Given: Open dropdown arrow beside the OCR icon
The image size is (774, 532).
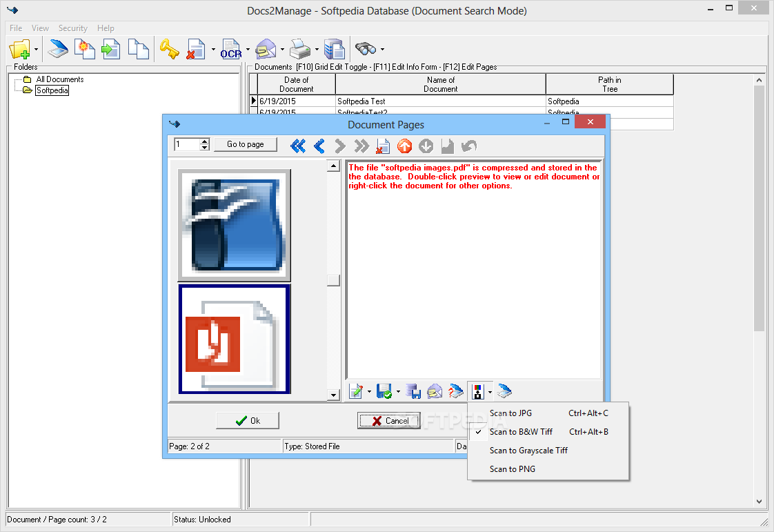Looking at the screenshot, I should (248, 50).
